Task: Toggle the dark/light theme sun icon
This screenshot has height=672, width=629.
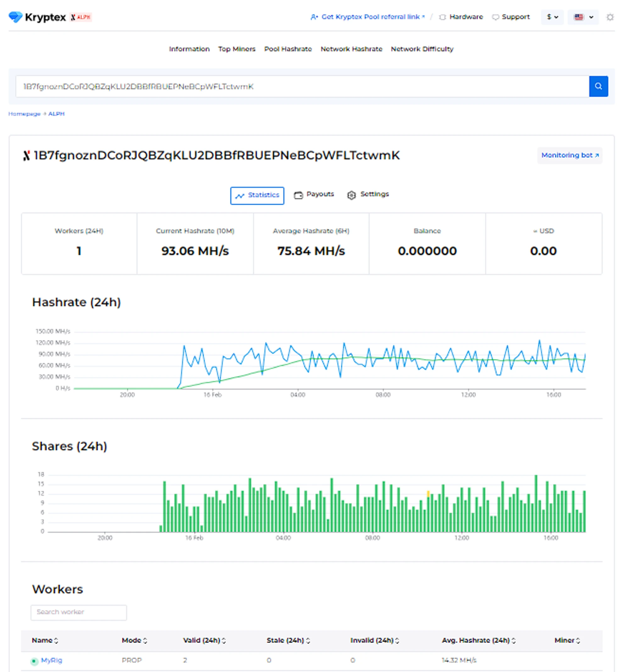Action: click(610, 17)
